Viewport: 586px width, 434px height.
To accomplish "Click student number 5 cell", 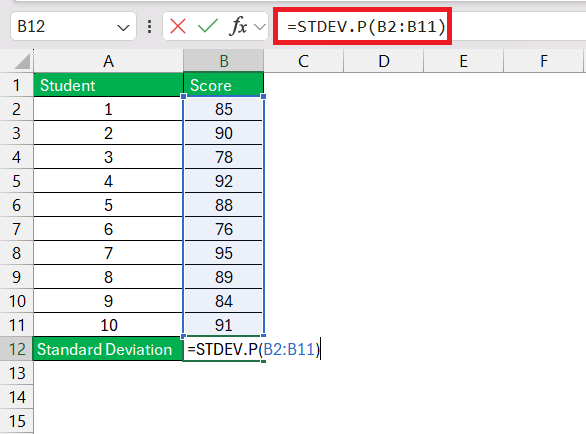I will [x=108, y=205].
